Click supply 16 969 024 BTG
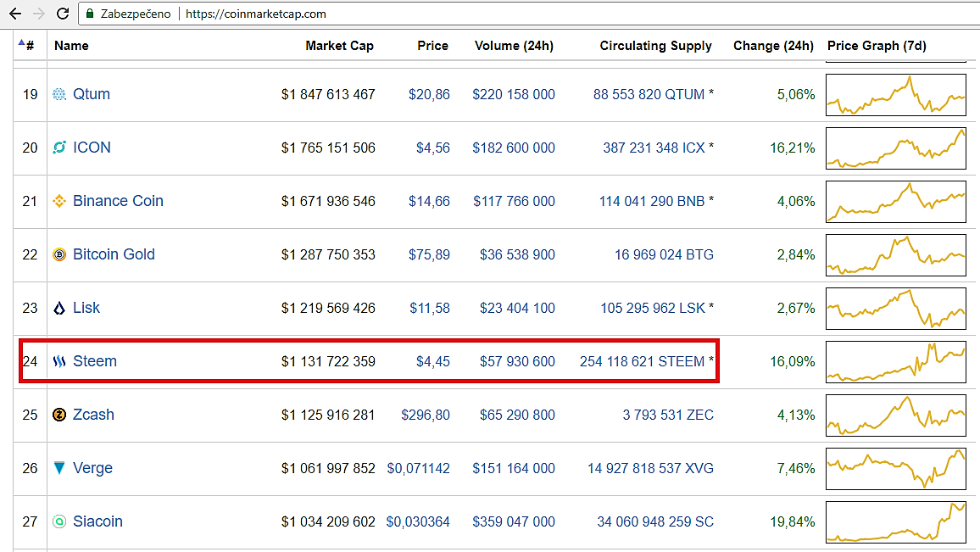 click(x=664, y=254)
